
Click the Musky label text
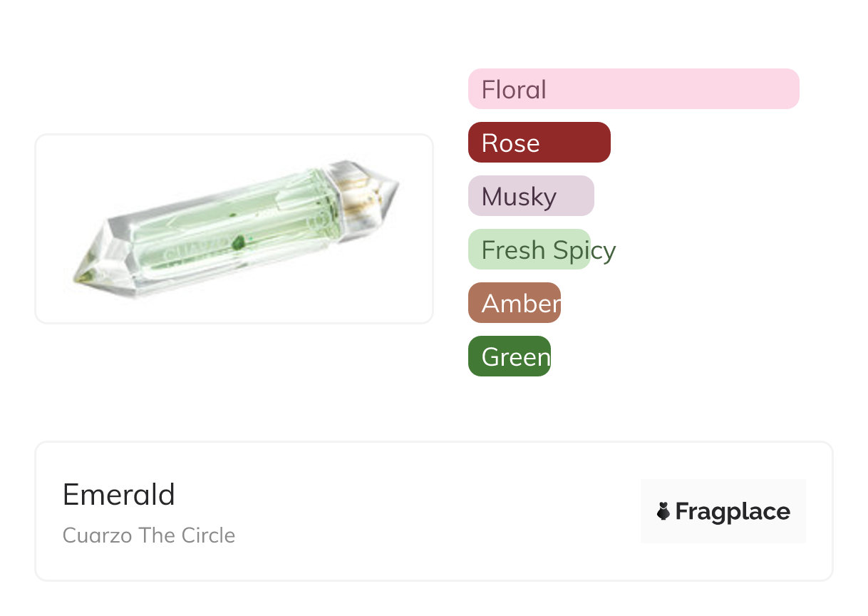pyautogui.click(x=519, y=197)
